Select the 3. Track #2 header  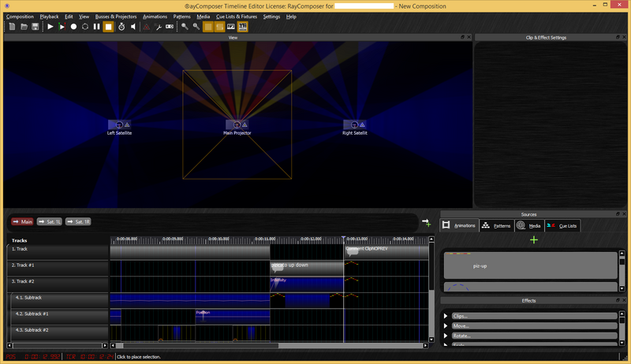pos(58,284)
